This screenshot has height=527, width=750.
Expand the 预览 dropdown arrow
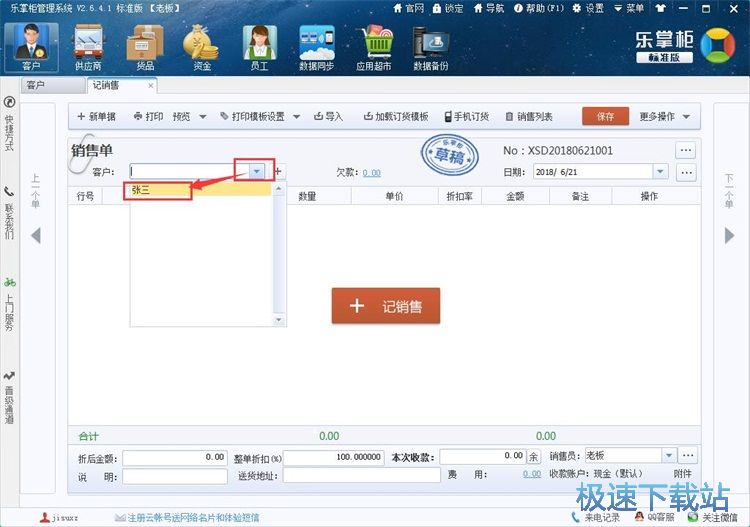[203, 117]
